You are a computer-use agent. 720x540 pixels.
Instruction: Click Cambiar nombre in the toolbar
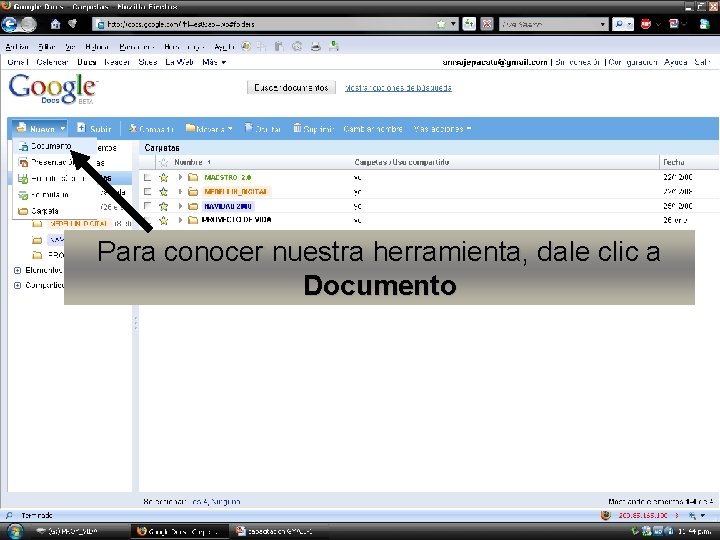[373, 129]
